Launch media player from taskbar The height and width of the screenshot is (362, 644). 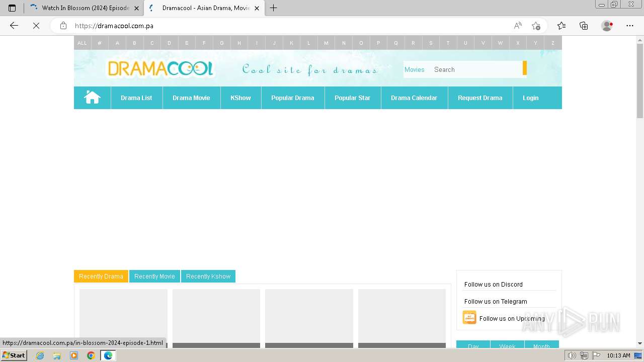(74, 355)
